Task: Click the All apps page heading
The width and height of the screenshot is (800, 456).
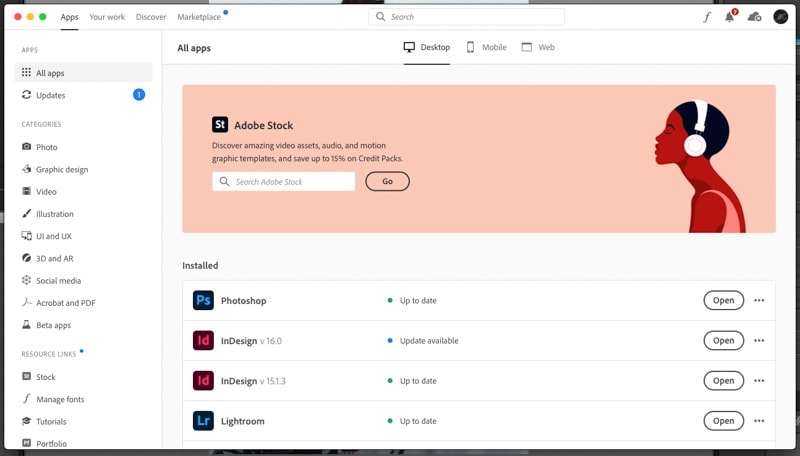Action: point(194,48)
